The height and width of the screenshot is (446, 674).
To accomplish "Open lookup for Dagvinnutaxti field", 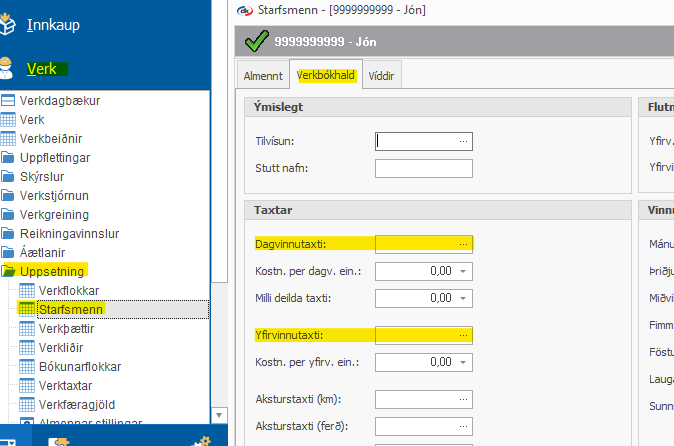I will (x=463, y=244).
